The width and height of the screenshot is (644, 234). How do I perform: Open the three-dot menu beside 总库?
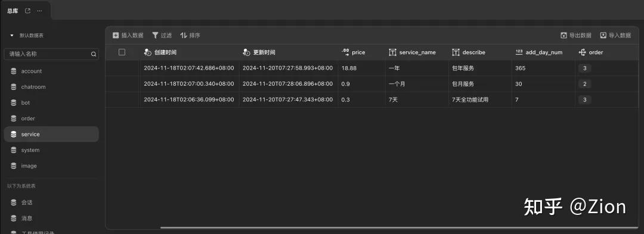pos(39,11)
